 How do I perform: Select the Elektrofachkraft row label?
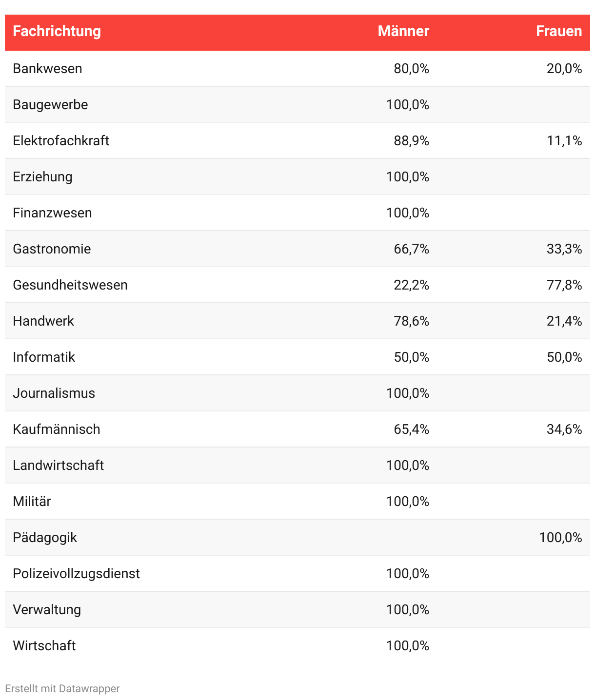click(61, 141)
